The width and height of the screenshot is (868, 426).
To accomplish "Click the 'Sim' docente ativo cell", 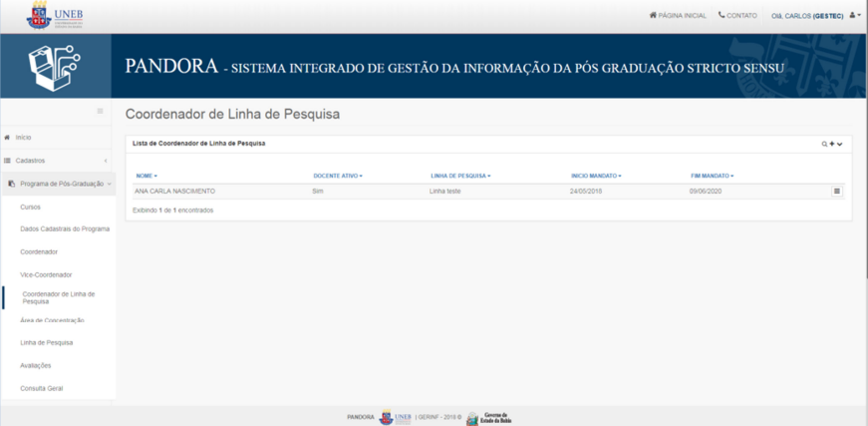I will pyautogui.click(x=318, y=192).
